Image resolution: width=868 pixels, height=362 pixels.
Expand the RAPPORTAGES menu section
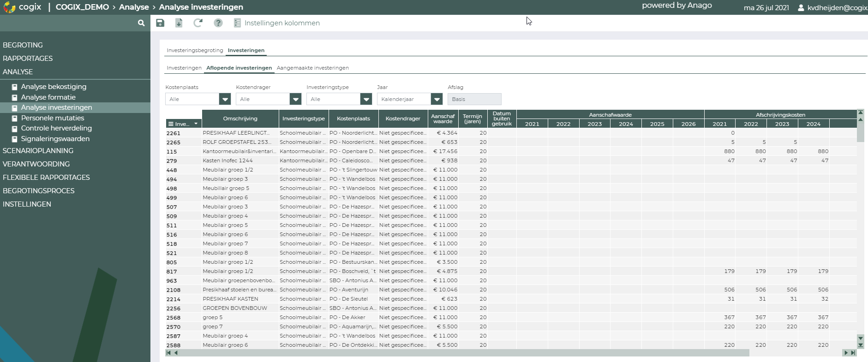[28, 59]
